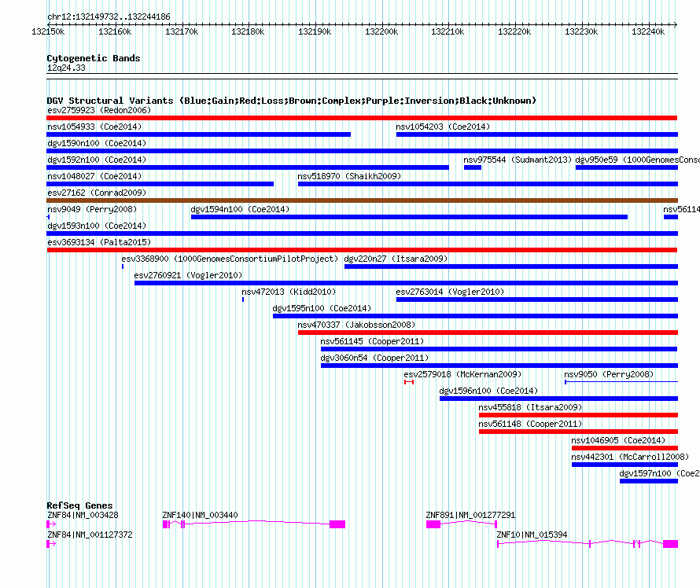This screenshot has height=588, width=700.
Task: Select nsv455818 (Itsara2009) label
Action: click(530, 407)
